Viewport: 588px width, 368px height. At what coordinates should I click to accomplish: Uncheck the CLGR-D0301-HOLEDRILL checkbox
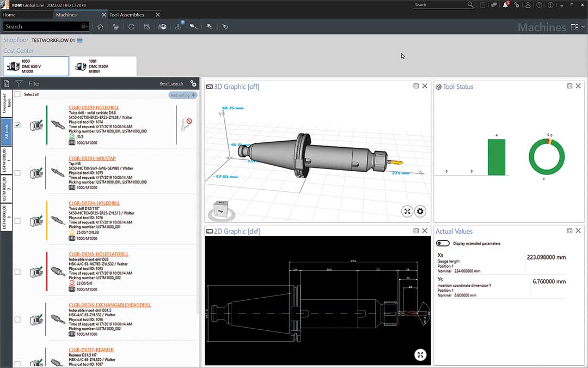click(17, 125)
